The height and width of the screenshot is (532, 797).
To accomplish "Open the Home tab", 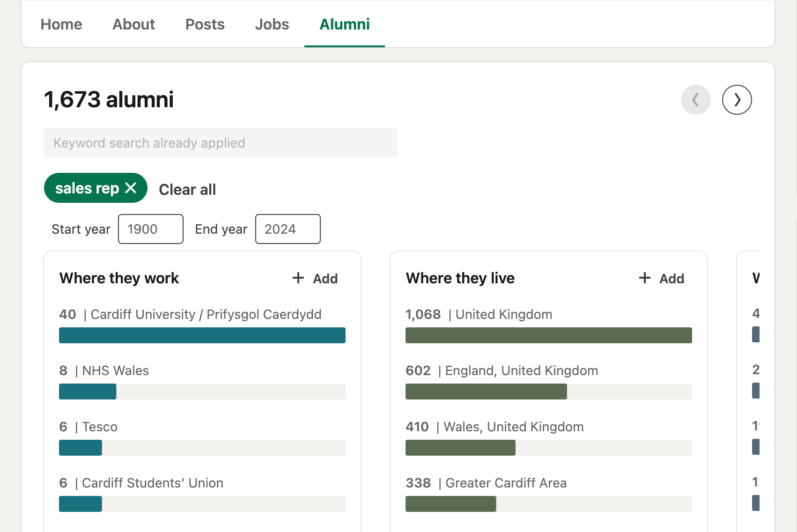I will pos(61,24).
